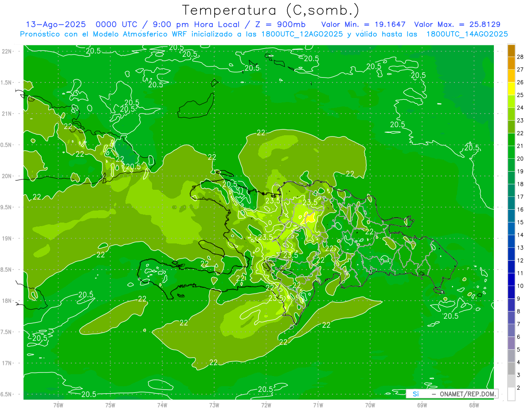Image resolution: width=532 pixels, height=411 pixels.
Task: Click the green 21–22 legend swatch
Action: (x=511, y=140)
